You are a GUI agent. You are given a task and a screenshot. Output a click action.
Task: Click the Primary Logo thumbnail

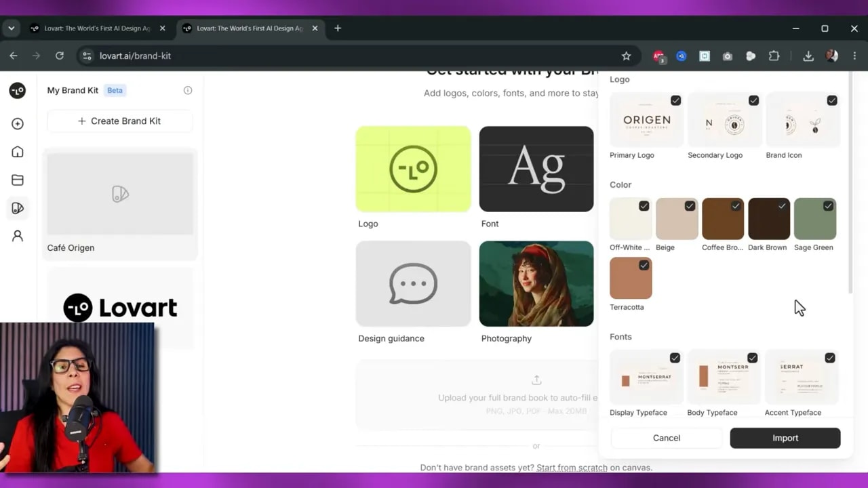(647, 120)
